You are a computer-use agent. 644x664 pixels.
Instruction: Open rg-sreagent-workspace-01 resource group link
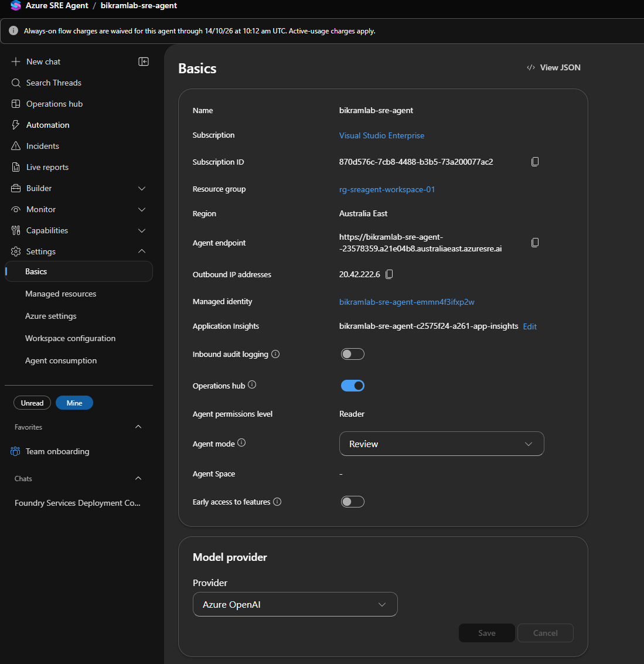click(x=387, y=190)
